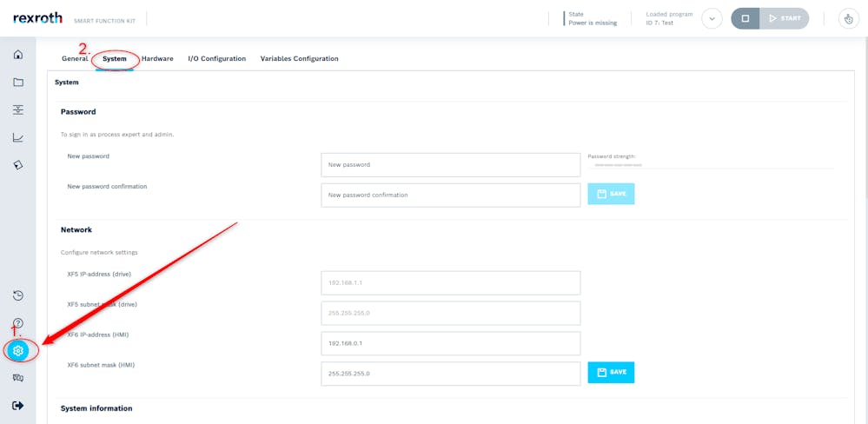Open the folder programs icon in sidebar
The height and width of the screenshot is (424, 868).
pos(18,82)
